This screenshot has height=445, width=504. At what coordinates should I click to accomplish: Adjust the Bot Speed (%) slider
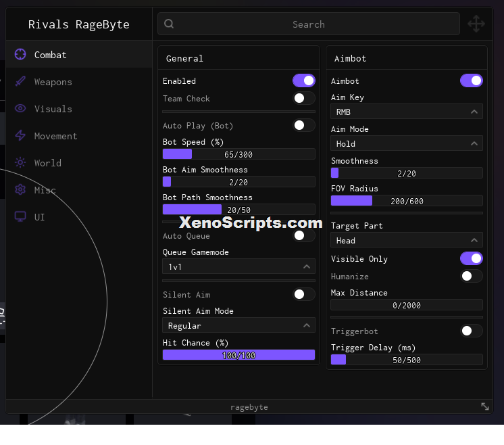click(x=238, y=154)
